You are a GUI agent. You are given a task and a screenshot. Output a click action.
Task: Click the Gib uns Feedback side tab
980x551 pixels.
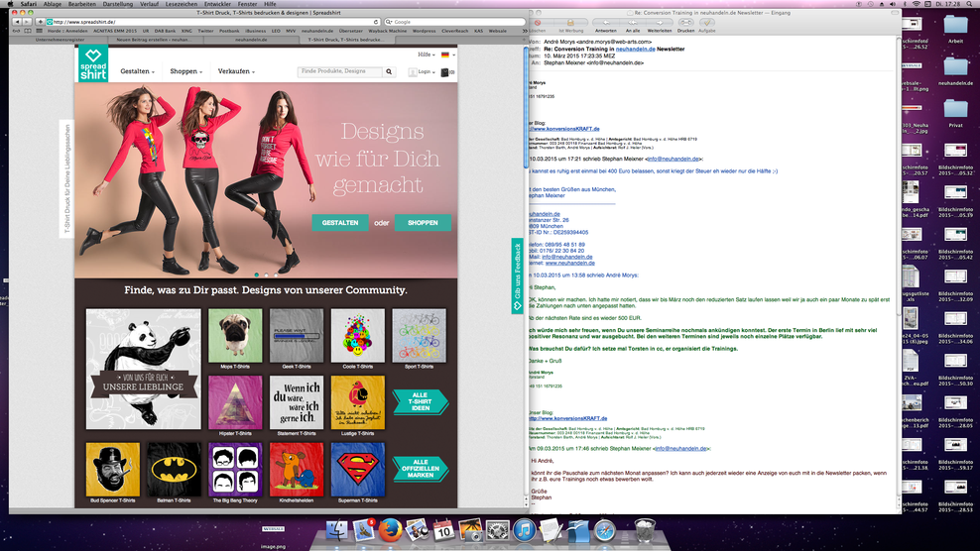(517, 275)
